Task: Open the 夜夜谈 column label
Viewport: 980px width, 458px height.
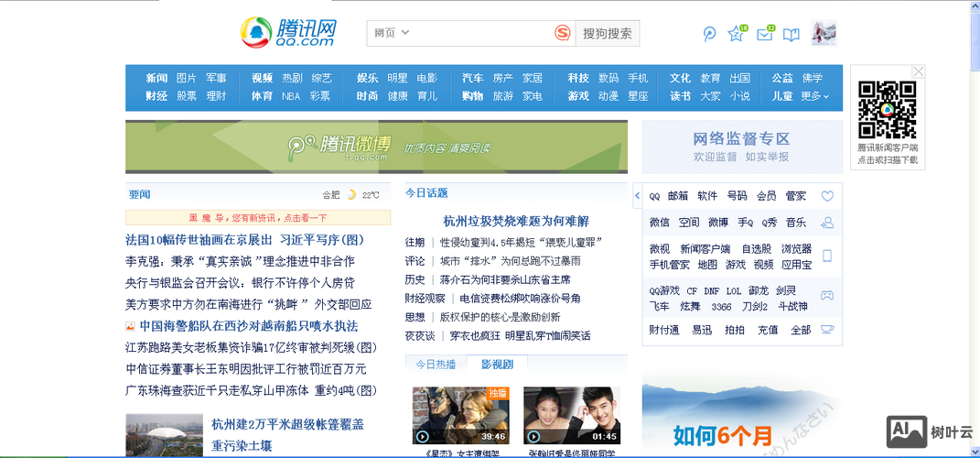Action: 419,336
